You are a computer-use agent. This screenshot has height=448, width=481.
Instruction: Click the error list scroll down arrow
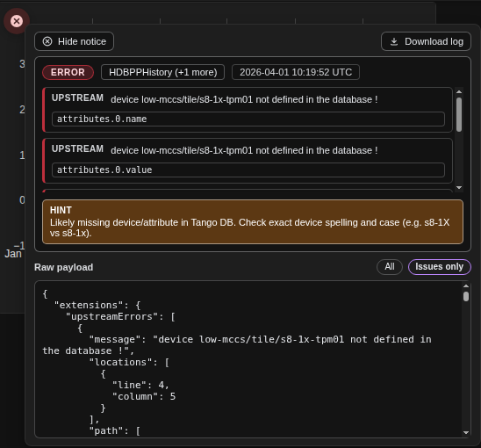tap(459, 187)
